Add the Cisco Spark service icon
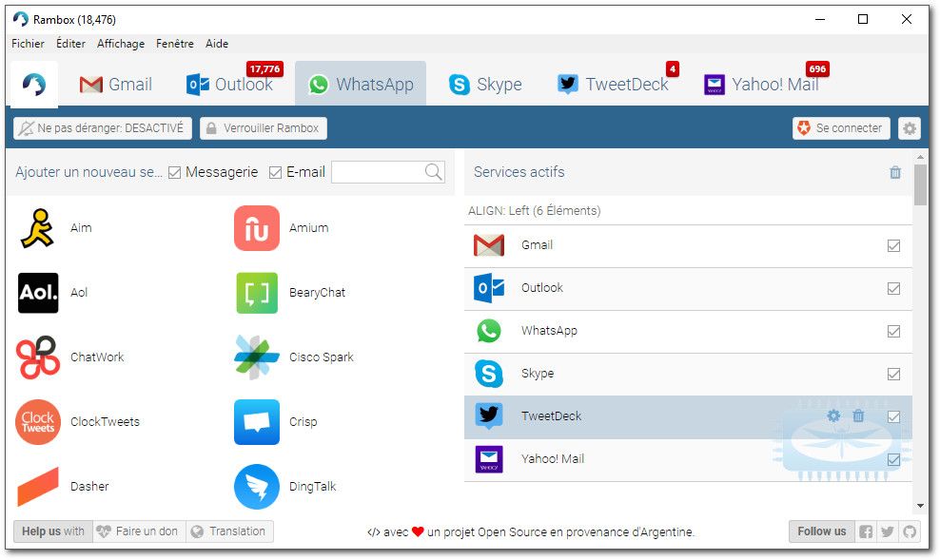 coord(257,357)
